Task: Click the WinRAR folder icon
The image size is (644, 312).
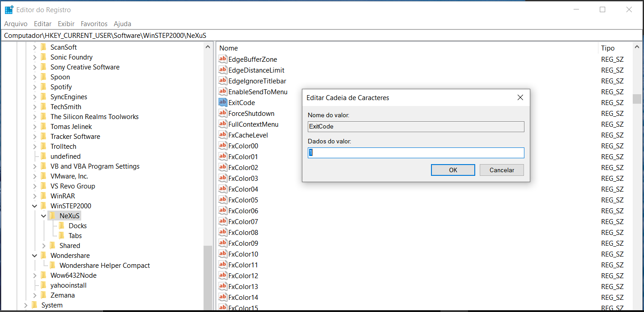Action: pyautogui.click(x=43, y=196)
